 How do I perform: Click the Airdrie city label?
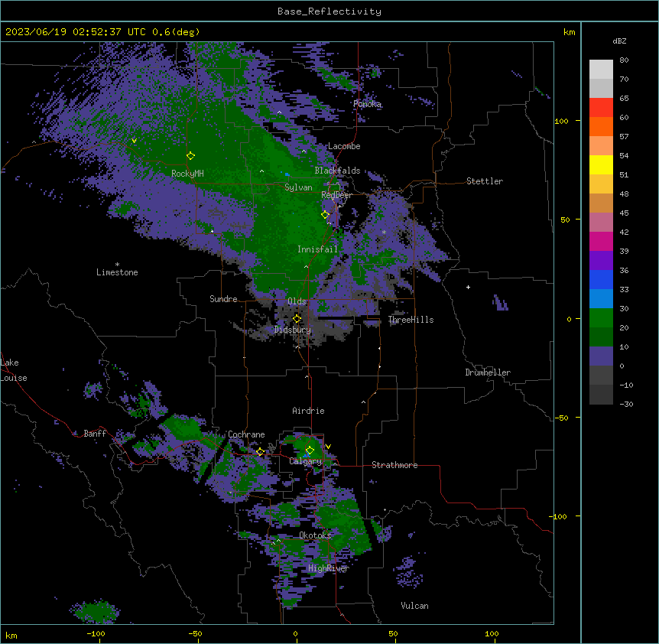point(308,411)
